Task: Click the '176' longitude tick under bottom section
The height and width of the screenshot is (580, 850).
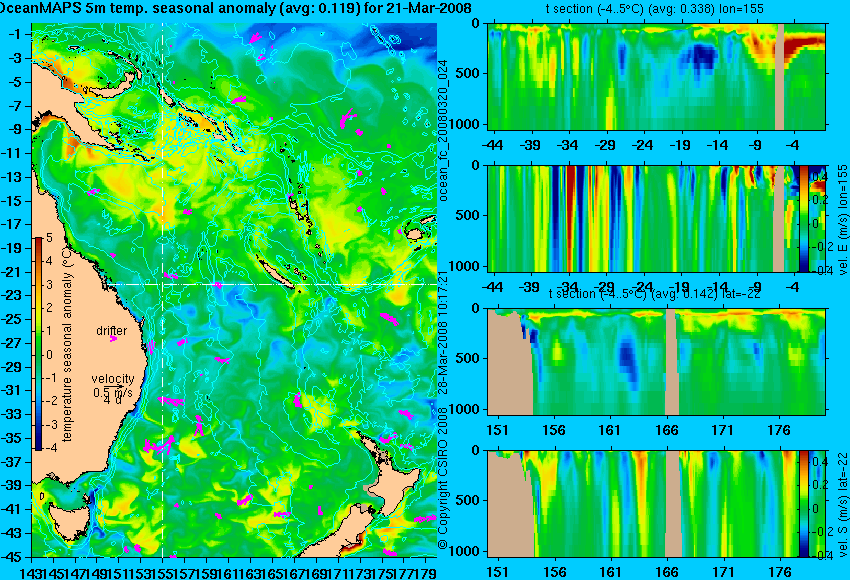Action: pyautogui.click(x=779, y=572)
